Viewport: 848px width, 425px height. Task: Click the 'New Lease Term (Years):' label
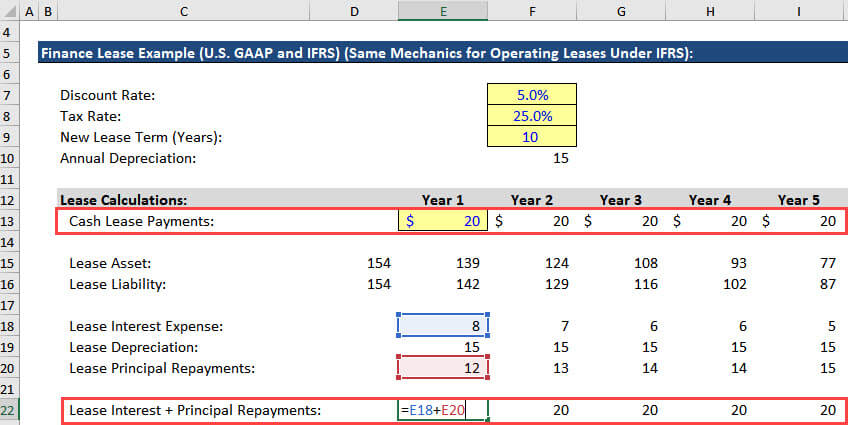[141, 137]
